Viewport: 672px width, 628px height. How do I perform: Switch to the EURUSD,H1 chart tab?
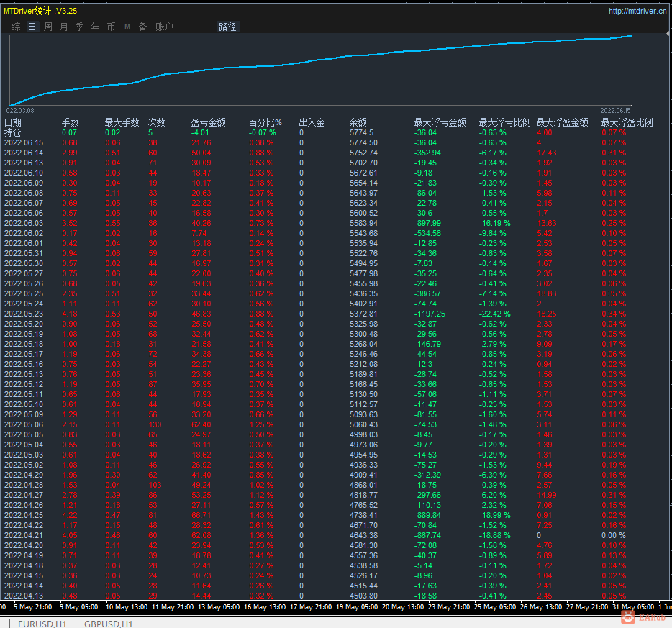click(42, 624)
